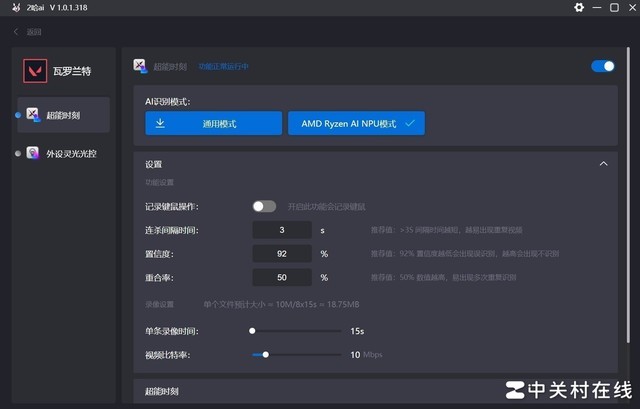Click the 单条录像时间 slider handle

pyautogui.click(x=252, y=330)
